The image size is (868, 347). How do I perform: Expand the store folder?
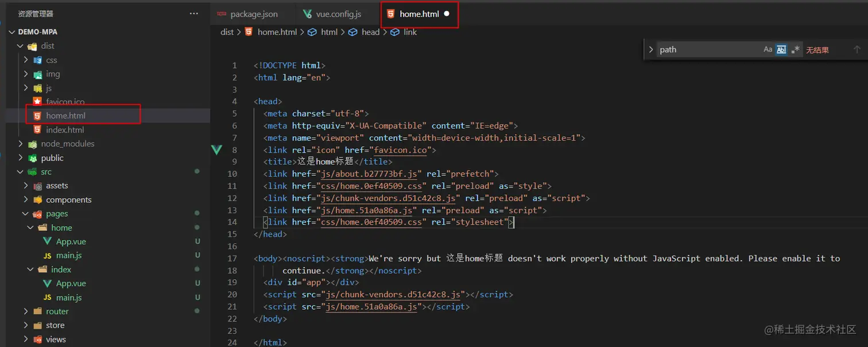(25, 325)
